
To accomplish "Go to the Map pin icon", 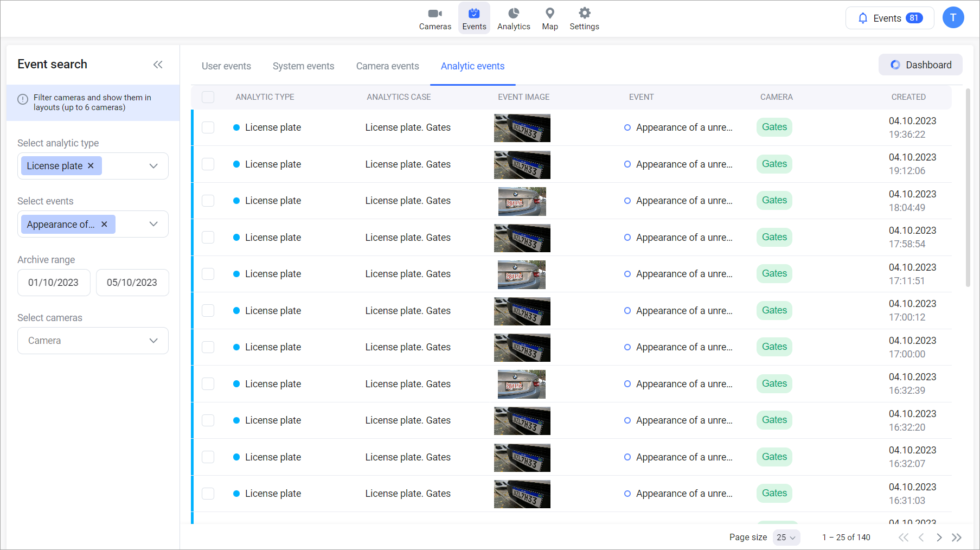I will 549,14.
